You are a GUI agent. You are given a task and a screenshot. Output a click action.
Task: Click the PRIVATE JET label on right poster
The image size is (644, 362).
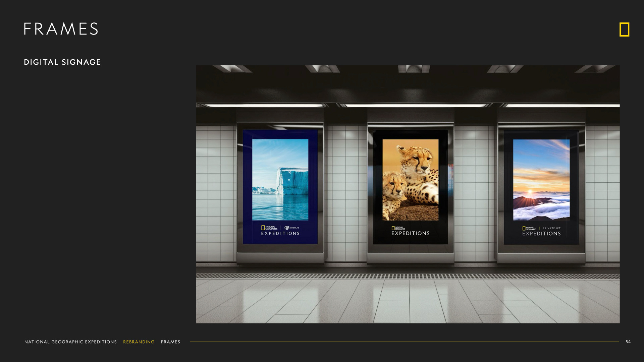(x=552, y=228)
